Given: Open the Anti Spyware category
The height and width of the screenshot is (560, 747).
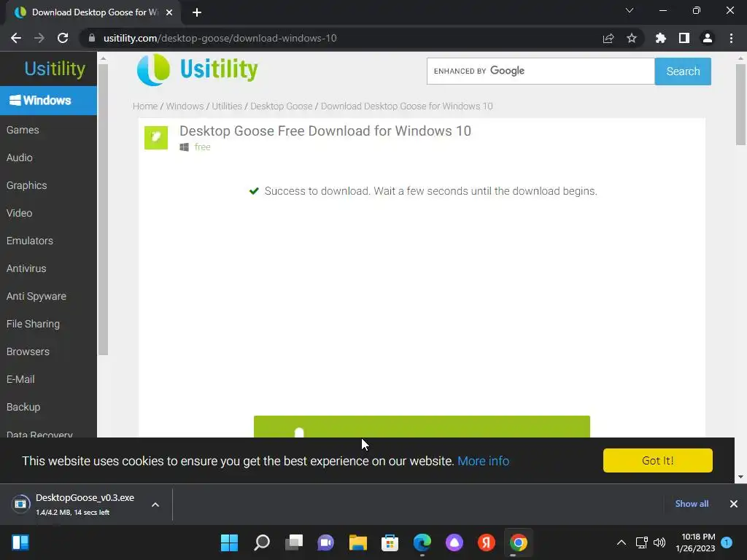Looking at the screenshot, I should point(36,296).
